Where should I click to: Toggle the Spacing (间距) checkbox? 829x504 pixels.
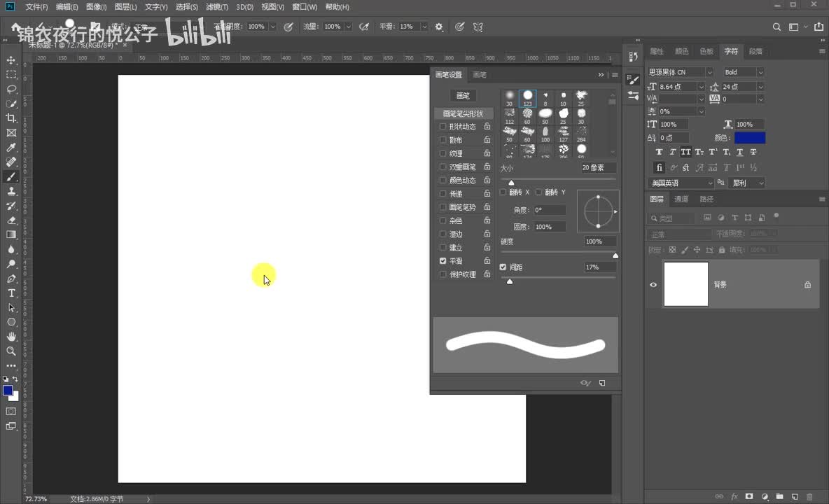click(x=503, y=267)
